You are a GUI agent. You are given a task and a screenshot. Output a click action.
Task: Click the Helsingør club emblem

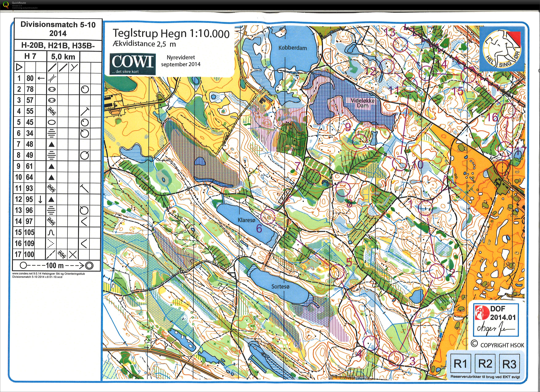point(502,49)
